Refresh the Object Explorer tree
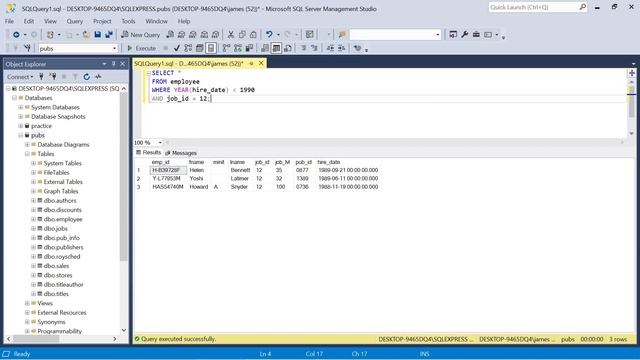Viewport: 640px width, 360px height. pyautogui.click(x=87, y=77)
